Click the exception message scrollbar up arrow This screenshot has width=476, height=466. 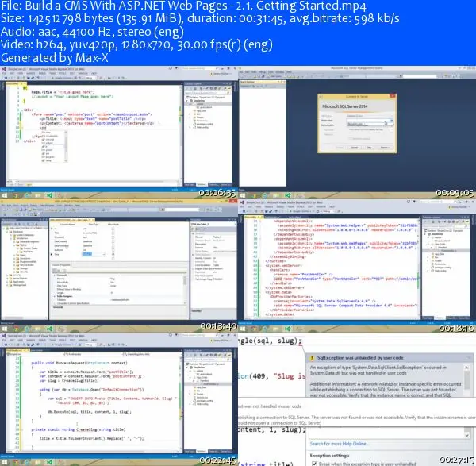[467, 368]
